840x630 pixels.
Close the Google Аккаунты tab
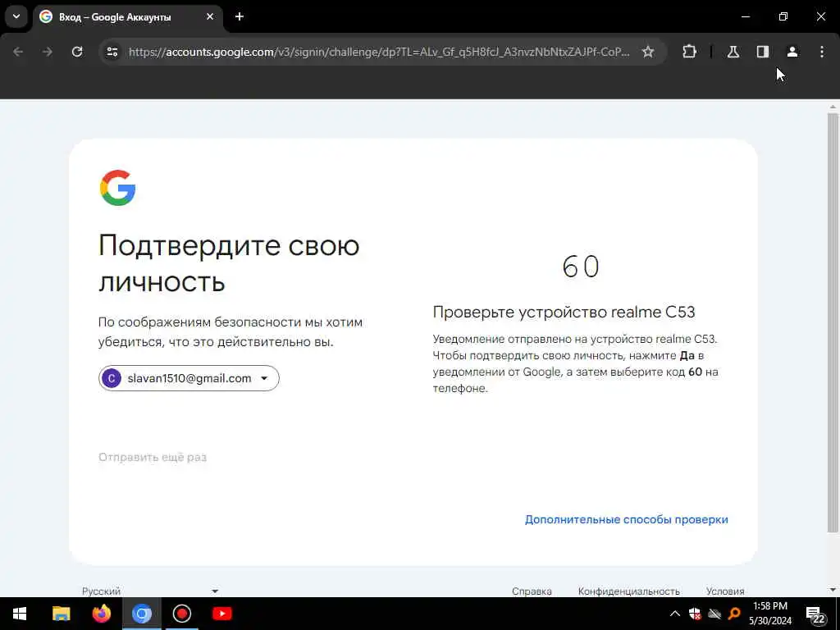coord(210,16)
